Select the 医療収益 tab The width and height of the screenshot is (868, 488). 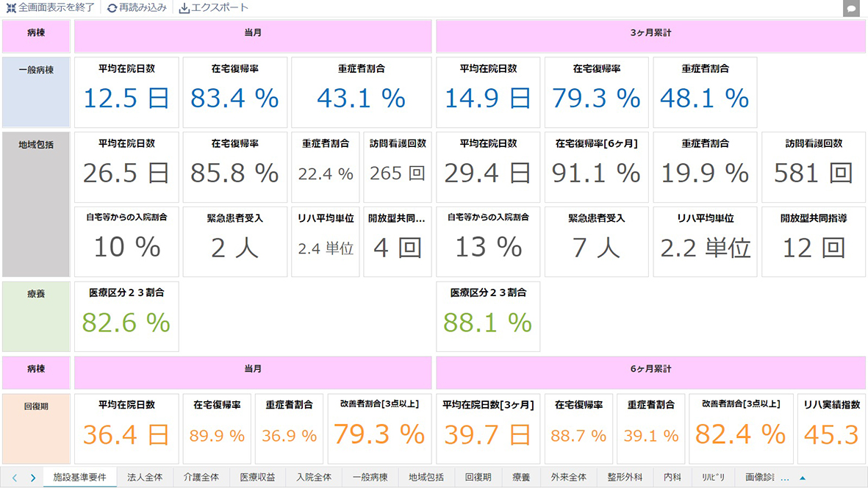257,478
